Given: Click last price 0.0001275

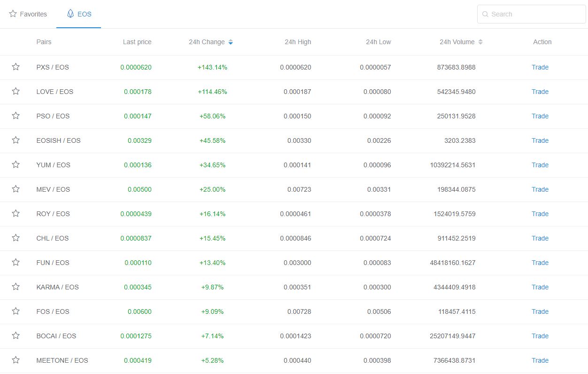Looking at the screenshot, I should (136, 336).
